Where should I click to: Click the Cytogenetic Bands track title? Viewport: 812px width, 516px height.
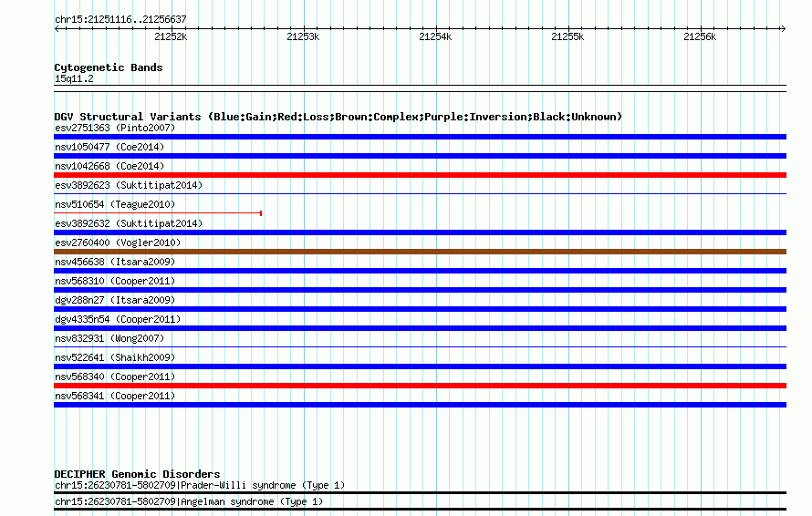coord(109,67)
